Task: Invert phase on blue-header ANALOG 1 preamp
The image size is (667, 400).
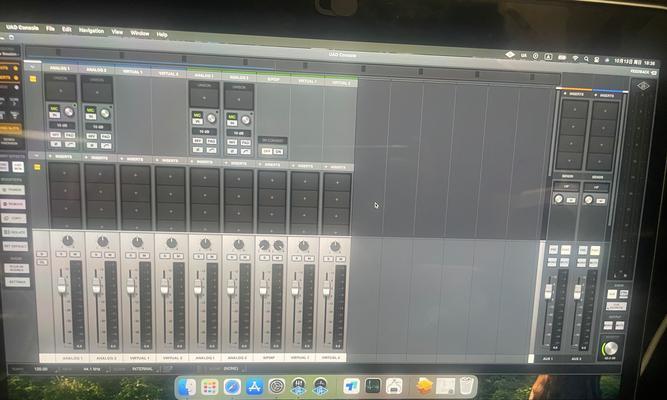Action: [x=56, y=144]
